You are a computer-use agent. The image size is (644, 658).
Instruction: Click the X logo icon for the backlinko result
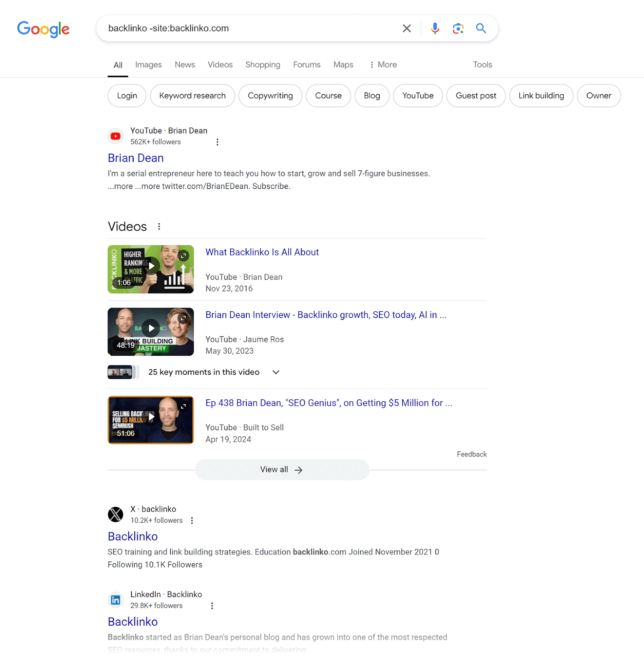pyautogui.click(x=116, y=514)
